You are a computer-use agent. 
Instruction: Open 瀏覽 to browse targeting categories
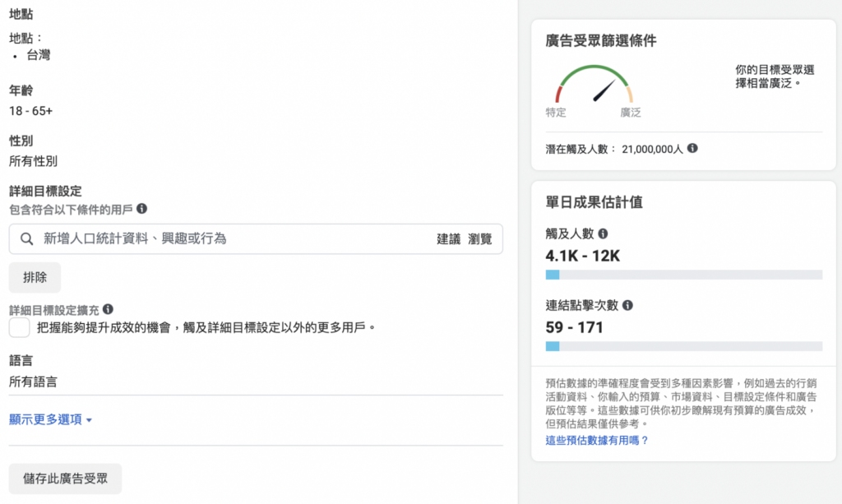(481, 238)
